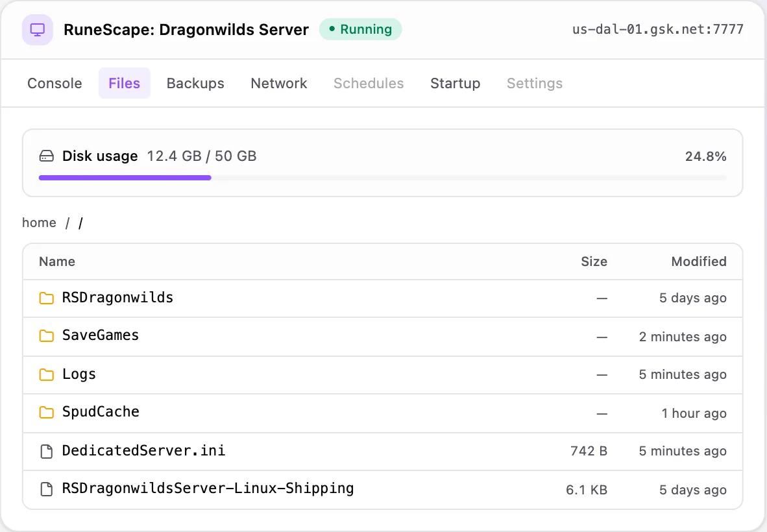Switch to the Startup tab
This screenshot has width=767, height=532.
[456, 83]
